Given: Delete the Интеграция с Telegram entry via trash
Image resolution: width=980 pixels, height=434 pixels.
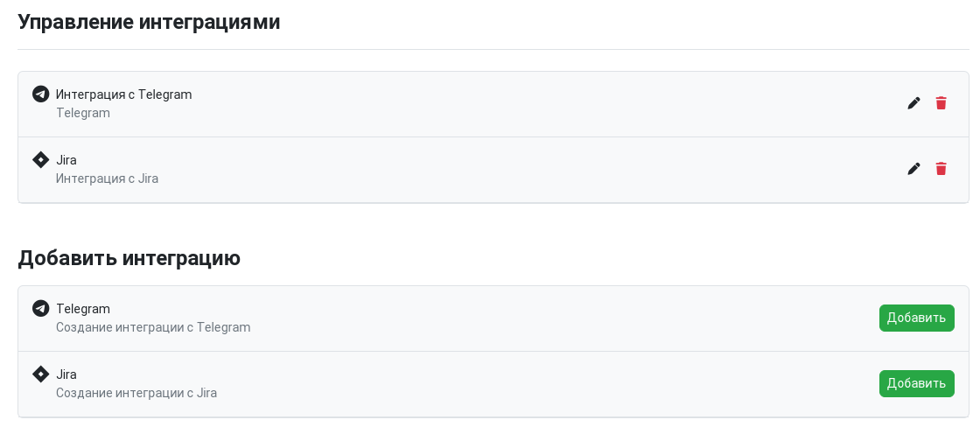Looking at the screenshot, I should (x=941, y=103).
